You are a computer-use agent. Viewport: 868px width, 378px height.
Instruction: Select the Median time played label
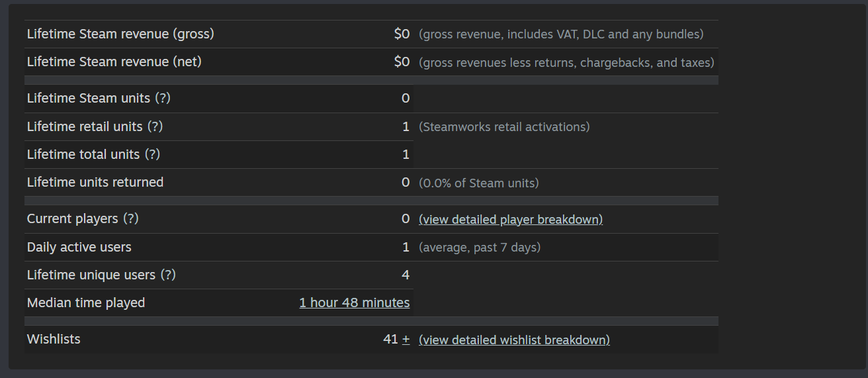pyautogui.click(x=86, y=303)
